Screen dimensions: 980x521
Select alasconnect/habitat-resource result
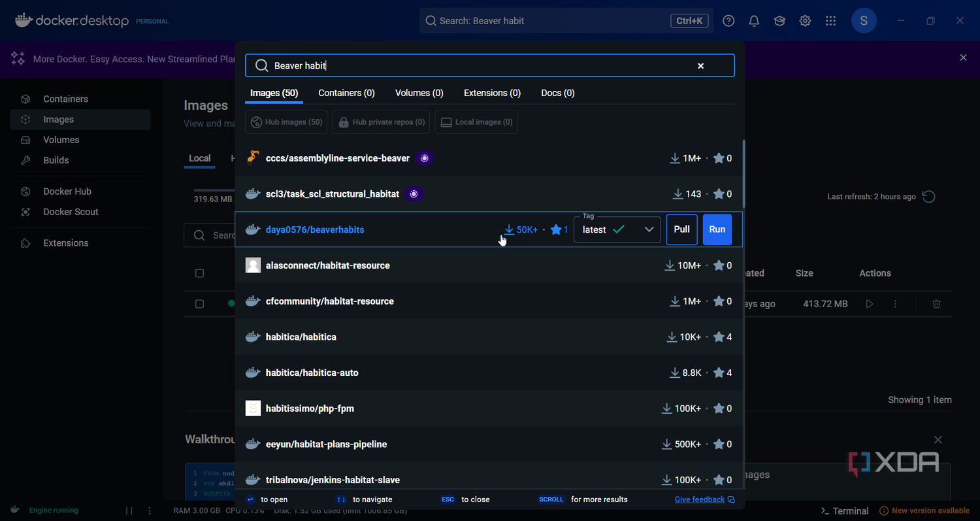click(x=489, y=265)
